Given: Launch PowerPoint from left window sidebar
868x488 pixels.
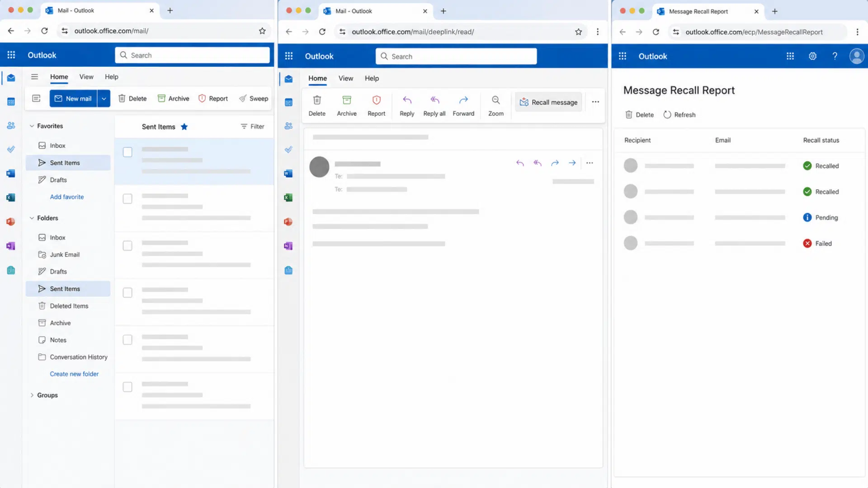Looking at the screenshot, I should coord(11,221).
